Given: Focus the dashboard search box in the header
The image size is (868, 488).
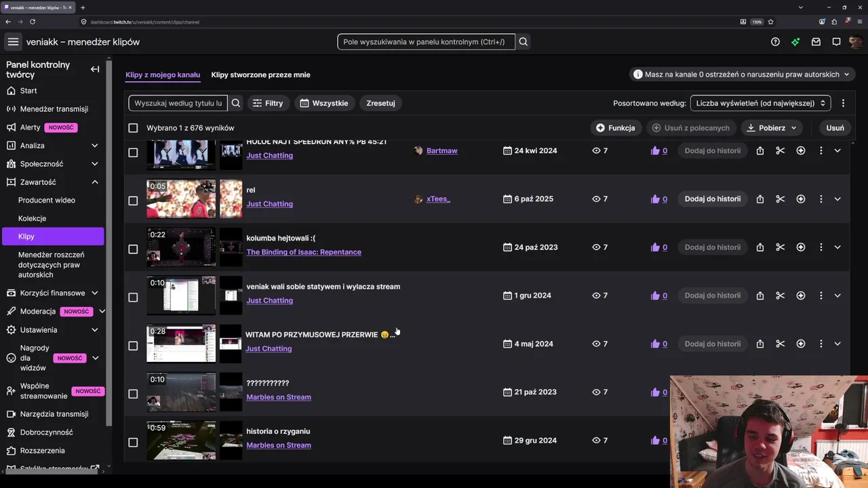Looking at the screenshot, I should [426, 42].
